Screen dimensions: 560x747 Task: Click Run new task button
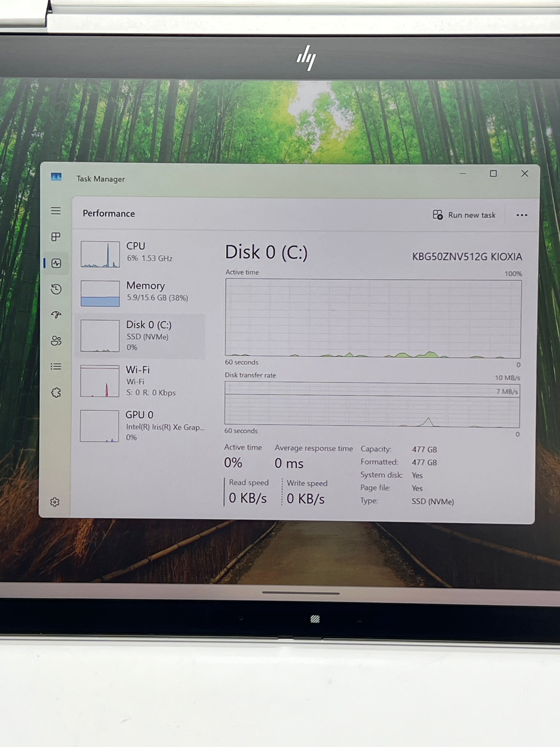pos(464,215)
